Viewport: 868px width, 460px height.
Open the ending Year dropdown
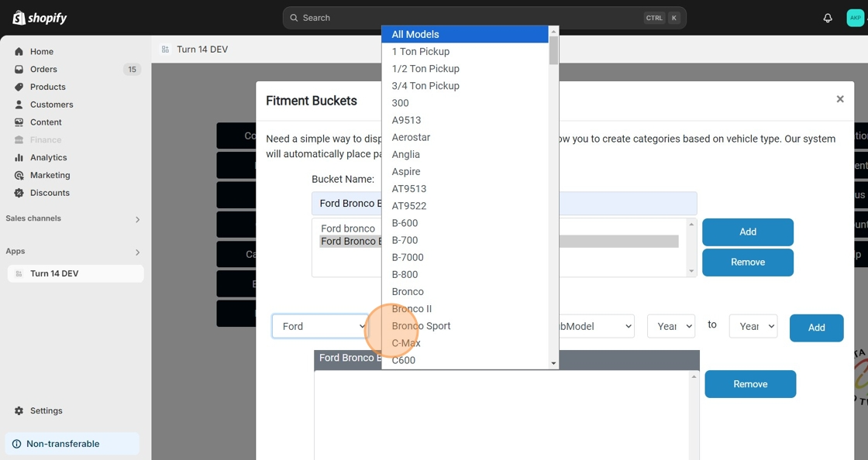click(x=753, y=326)
